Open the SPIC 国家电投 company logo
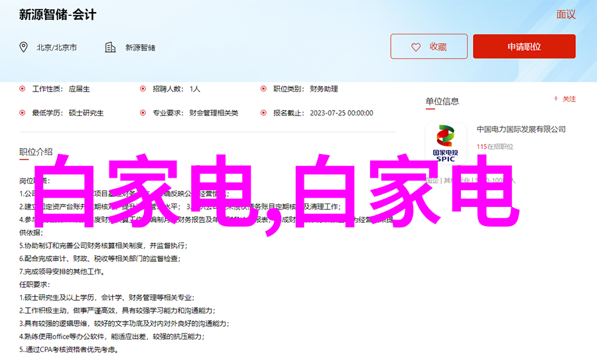The image size is (597, 364). [446, 143]
